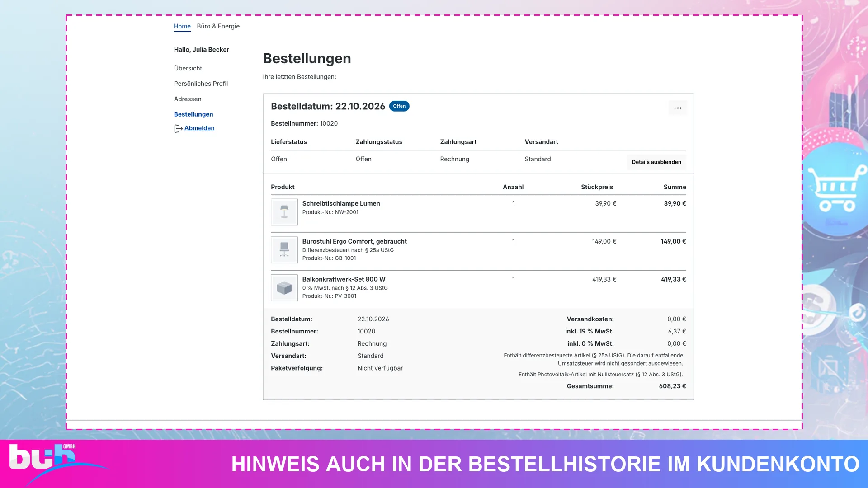The width and height of the screenshot is (868, 488).
Task: Click the Rechnung value under Zahlungsart header
Action: 454,159
